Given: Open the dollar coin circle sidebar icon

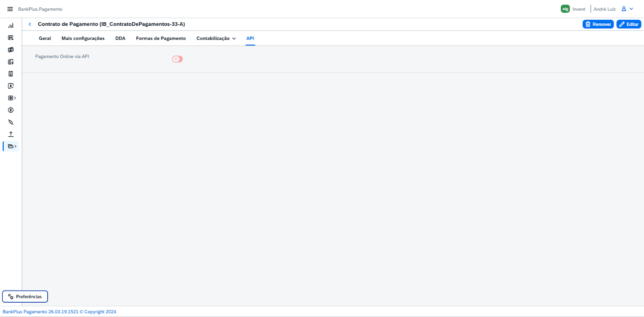Looking at the screenshot, I should [x=11, y=110].
